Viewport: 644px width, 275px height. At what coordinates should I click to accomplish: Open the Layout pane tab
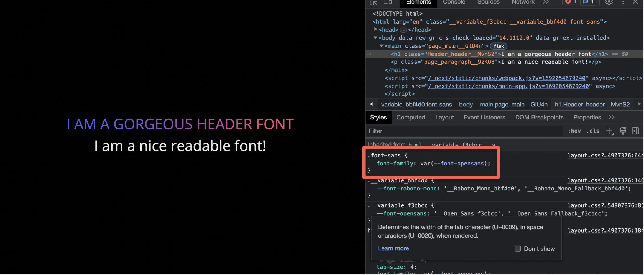pos(444,118)
